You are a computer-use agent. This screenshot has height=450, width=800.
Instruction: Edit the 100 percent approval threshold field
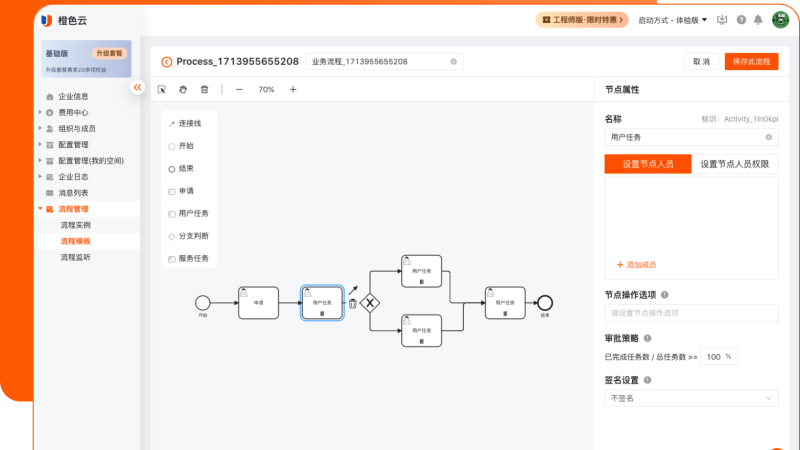[x=719, y=357]
